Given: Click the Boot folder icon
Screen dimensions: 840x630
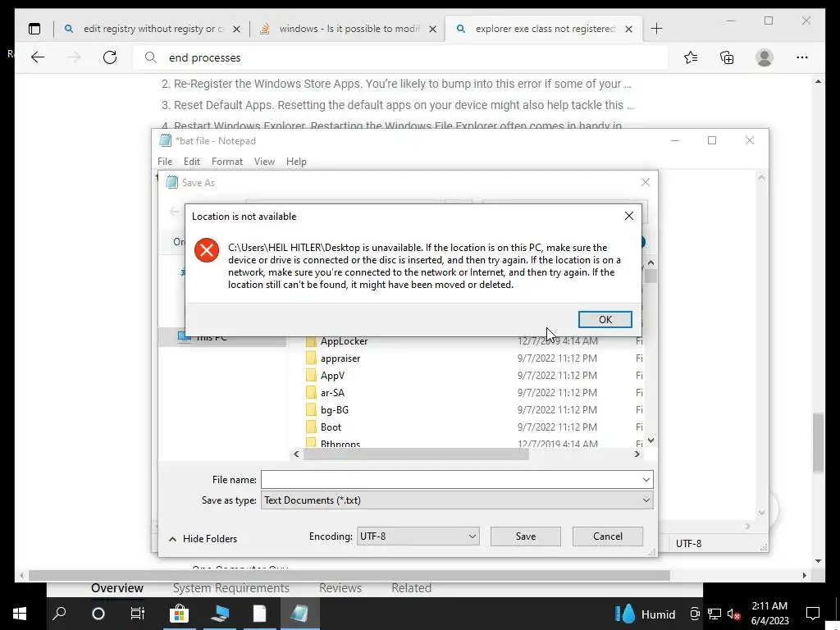Looking at the screenshot, I should [x=311, y=427].
